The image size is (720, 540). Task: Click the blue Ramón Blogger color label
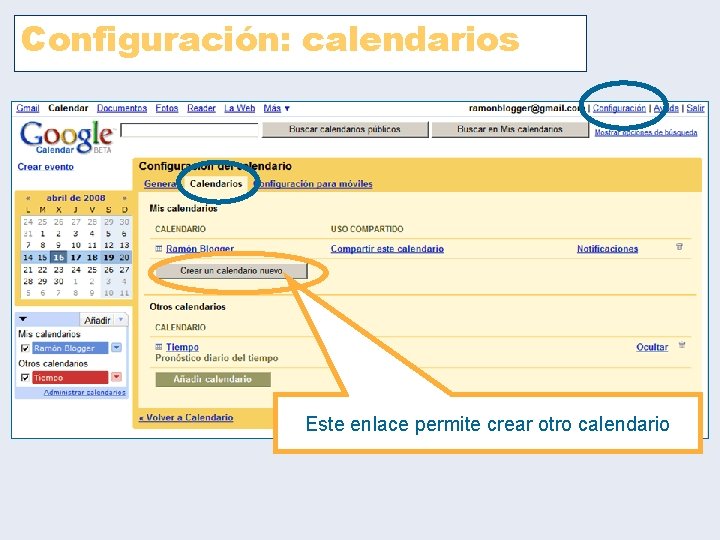(x=70, y=348)
